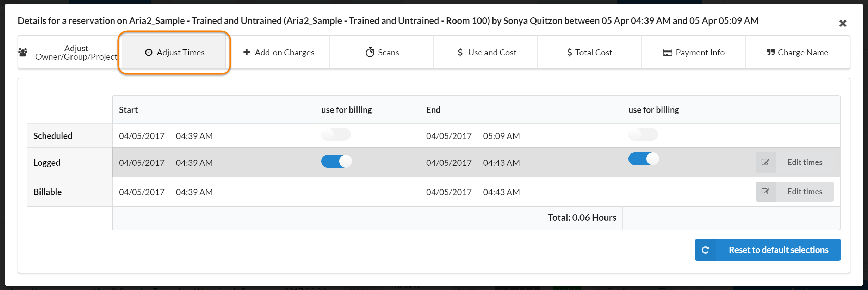
Task: Click Reset to default selections button
Action: click(x=778, y=250)
